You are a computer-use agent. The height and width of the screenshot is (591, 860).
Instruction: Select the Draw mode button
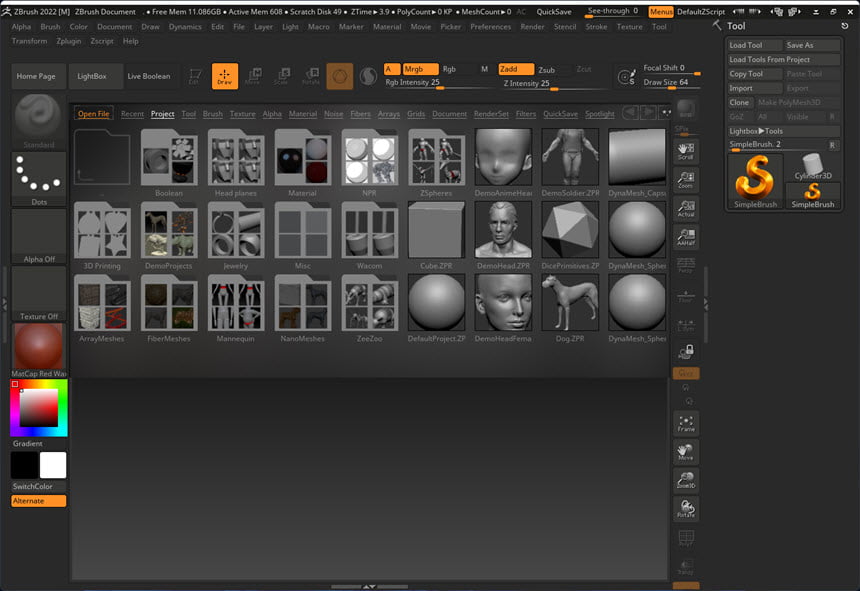point(225,76)
